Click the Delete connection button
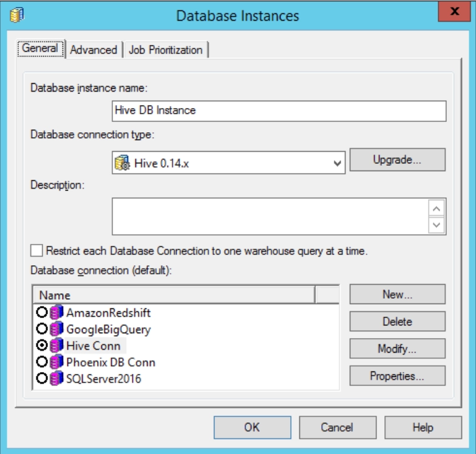This screenshot has height=454, width=476. [397, 322]
